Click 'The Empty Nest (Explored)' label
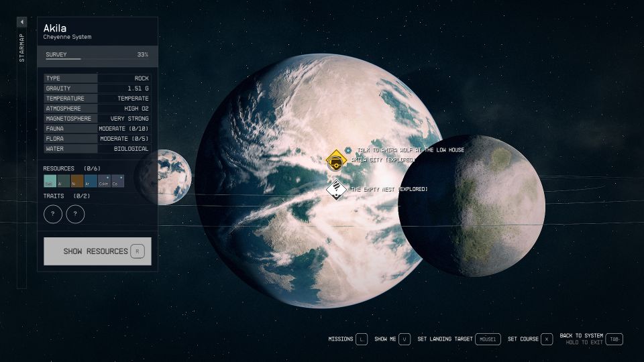The width and height of the screenshot is (644, 362). [389, 189]
